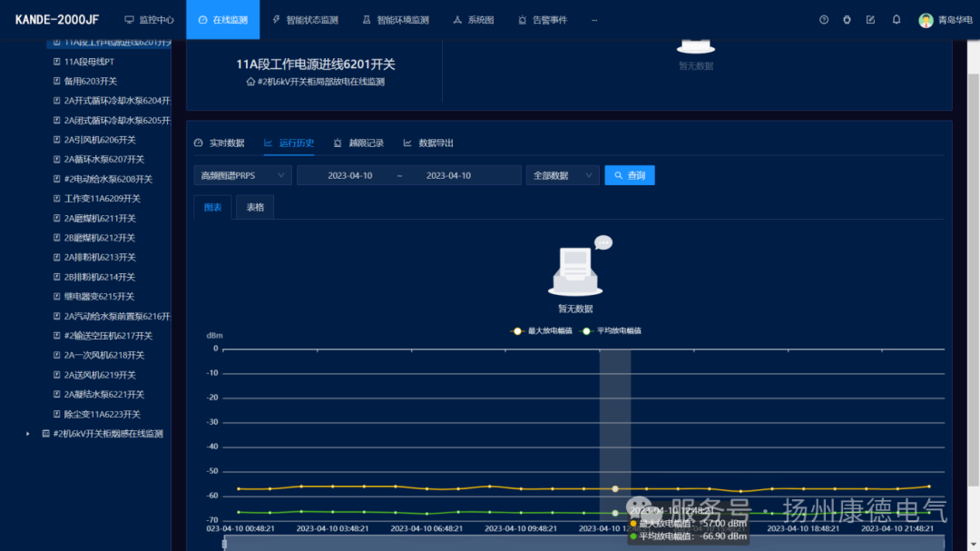This screenshot has width=980, height=551.
Task: Click the 青岛华电 user avatar
Action: pos(926,20)
